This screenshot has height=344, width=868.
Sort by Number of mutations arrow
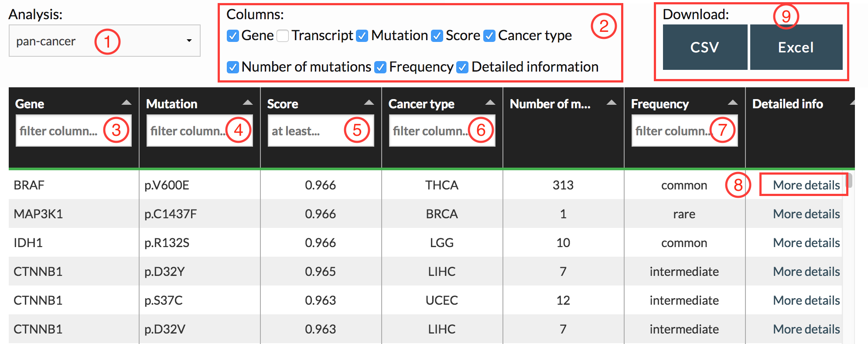[612, 103]
